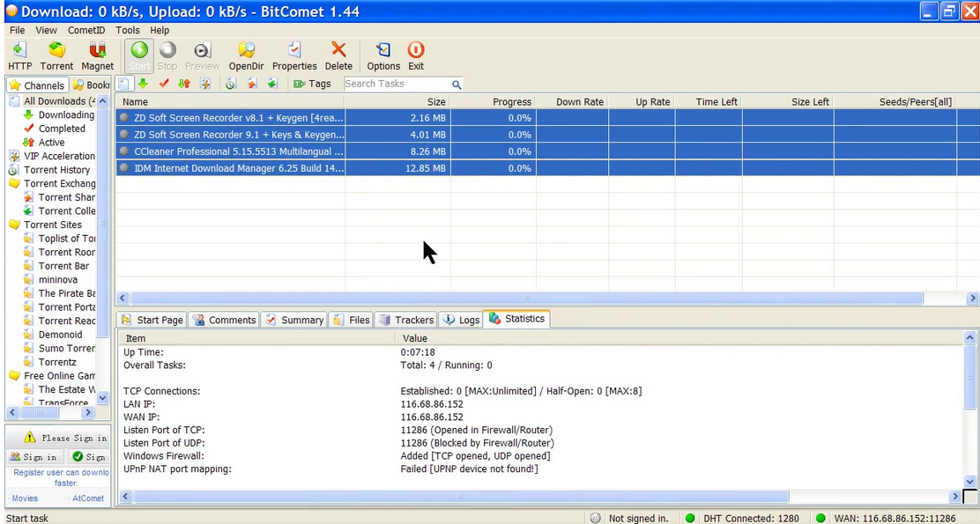Add a new HTTP download task

[x=19, y=56]
